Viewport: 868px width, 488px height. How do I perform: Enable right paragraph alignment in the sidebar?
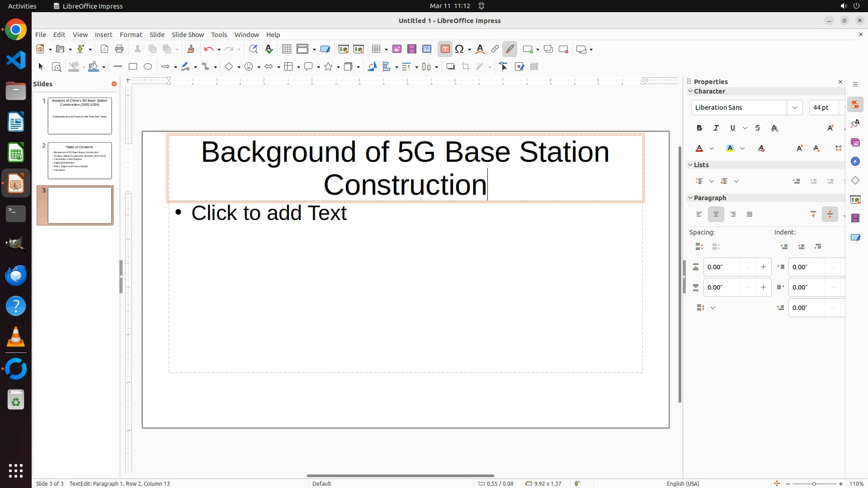tap(733, 215)
